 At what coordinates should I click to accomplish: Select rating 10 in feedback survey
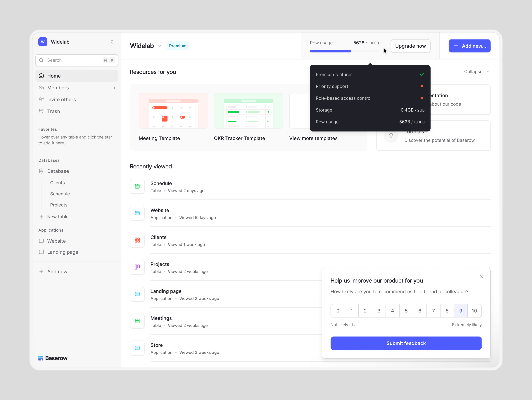tap(474, 311)
